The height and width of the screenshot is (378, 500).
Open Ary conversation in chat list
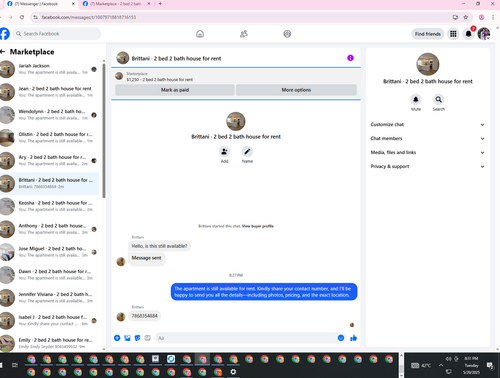(49, 160)
